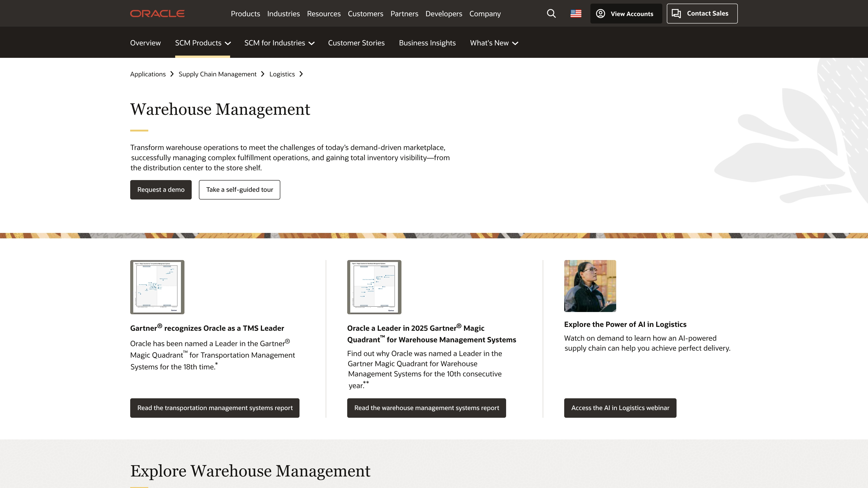Viewport: 868px width, 488px height.
Task: Open the Developers menu
Action: pos(444,14)
